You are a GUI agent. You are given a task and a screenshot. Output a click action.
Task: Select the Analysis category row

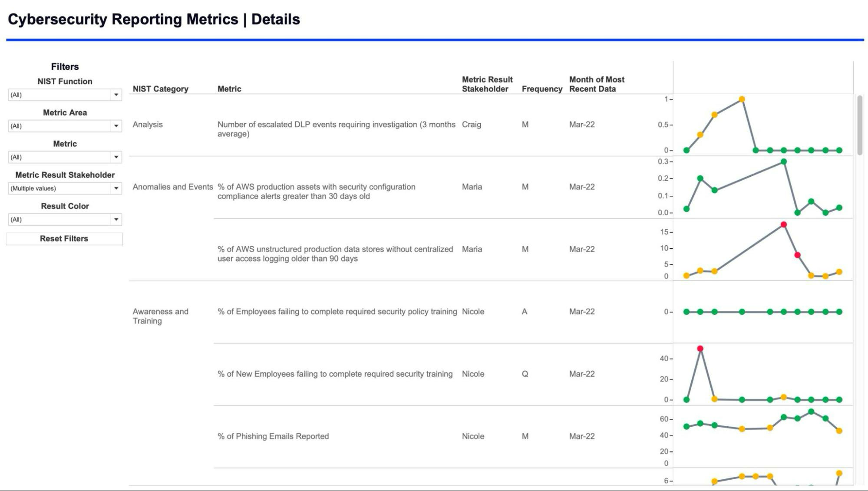coord(148,125)
